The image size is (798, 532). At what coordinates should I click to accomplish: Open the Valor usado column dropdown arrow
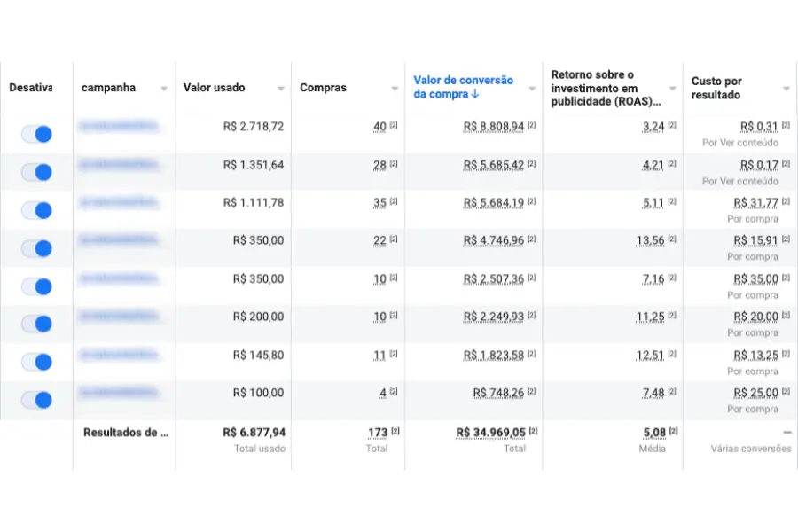[x=281, y=89]
